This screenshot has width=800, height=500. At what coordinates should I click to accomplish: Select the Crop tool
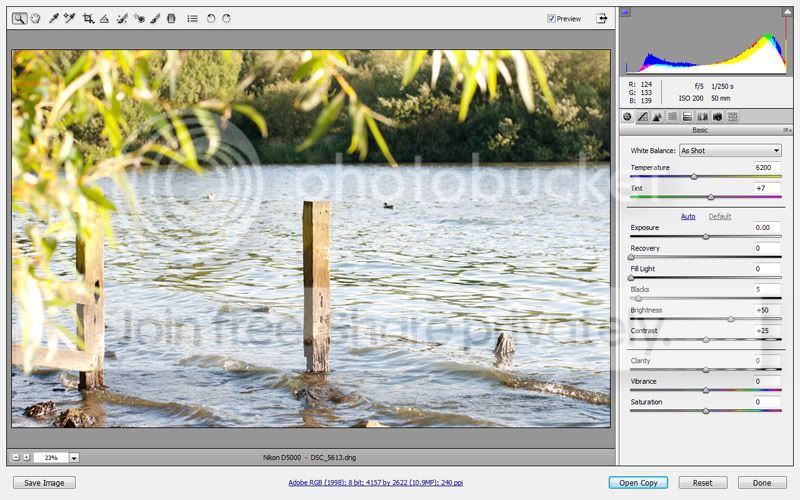coord(88,18)
